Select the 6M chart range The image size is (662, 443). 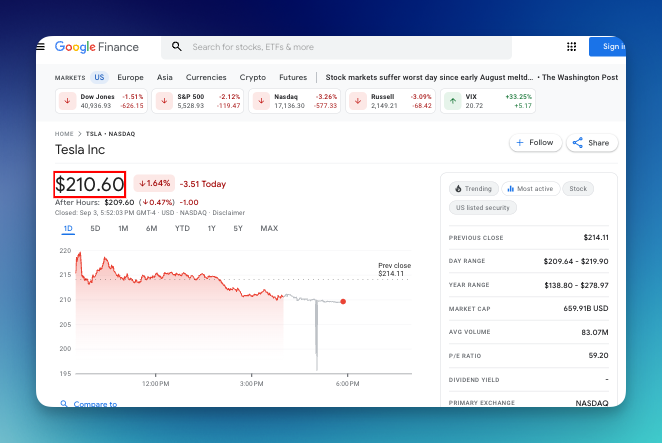(152, 228)
